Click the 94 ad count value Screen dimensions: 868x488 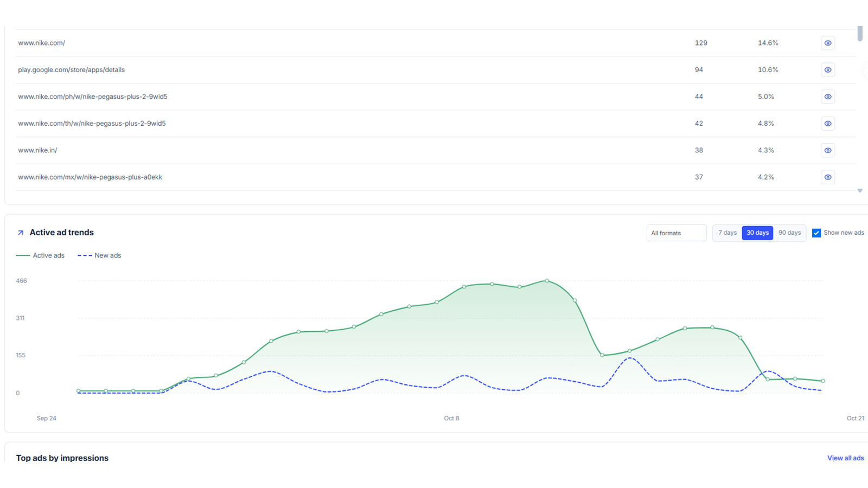[x=699, y=70]
